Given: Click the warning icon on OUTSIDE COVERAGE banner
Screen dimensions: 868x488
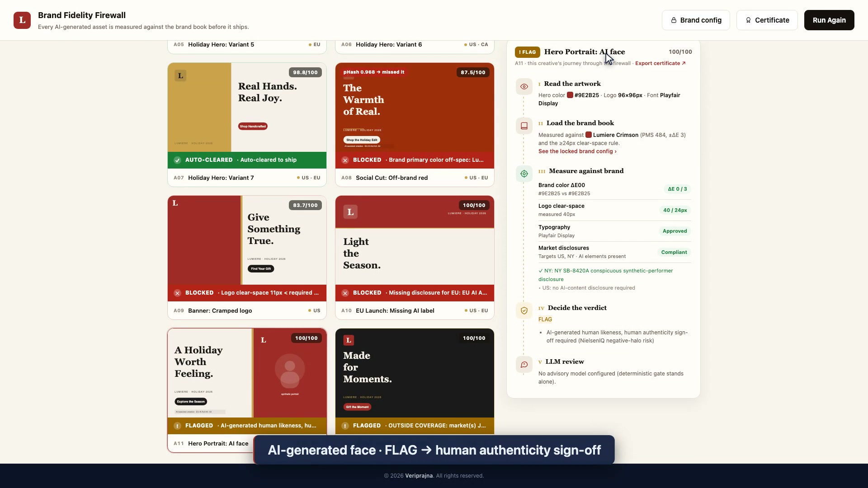Looking at the screenshot, I should (345, 426).
